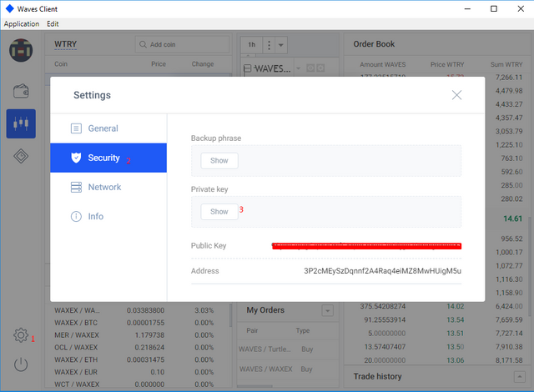Click the wallet Address value

click(x=382, y=271)
